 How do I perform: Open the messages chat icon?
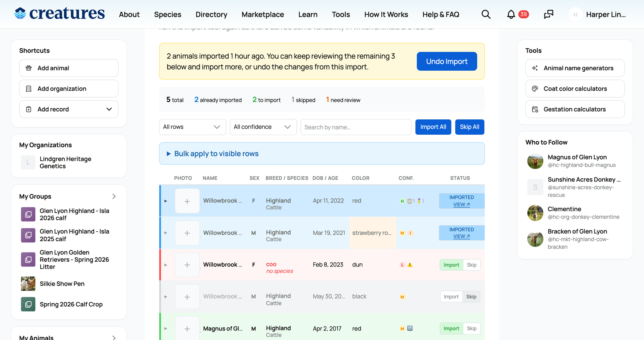point(548,14)
